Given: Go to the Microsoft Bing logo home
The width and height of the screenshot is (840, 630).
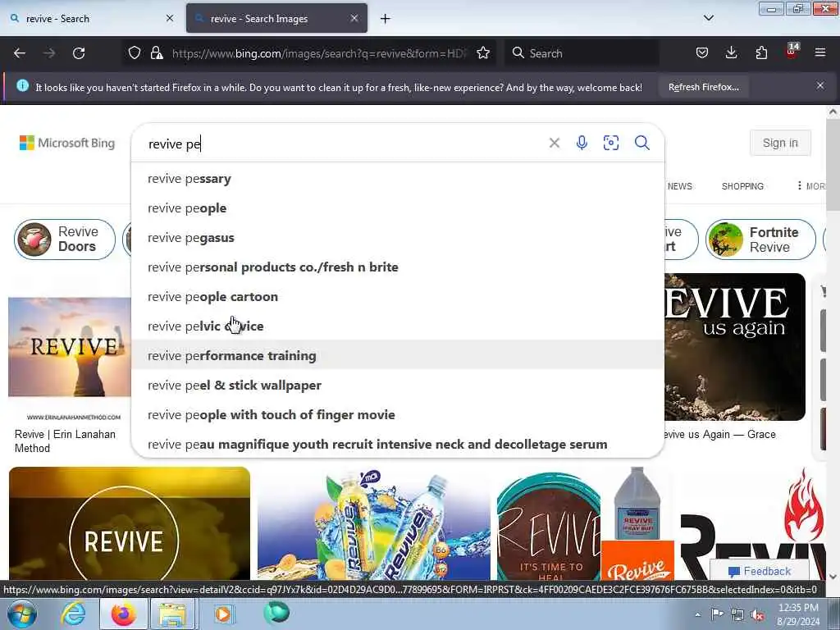Looking at the screenshot, I should click(x=67, y=143).
